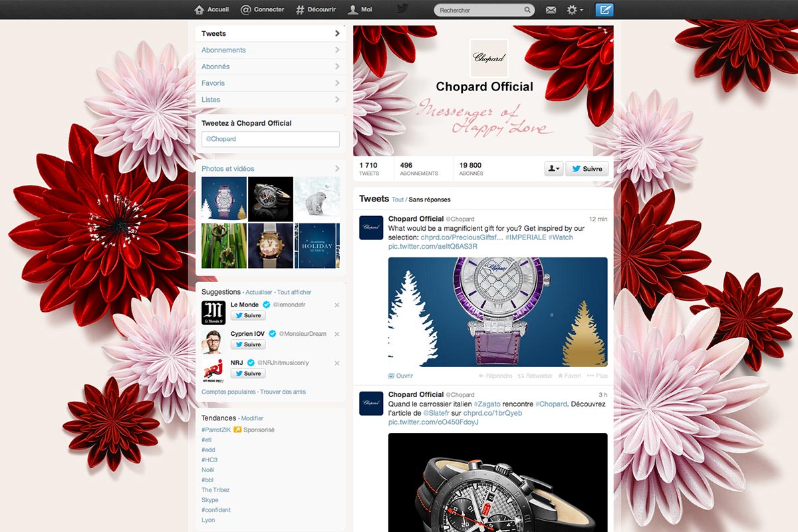Screen dimensions: 798x532
Task: Go to Accueil home in top bar
Action: [x=211, y=10]
